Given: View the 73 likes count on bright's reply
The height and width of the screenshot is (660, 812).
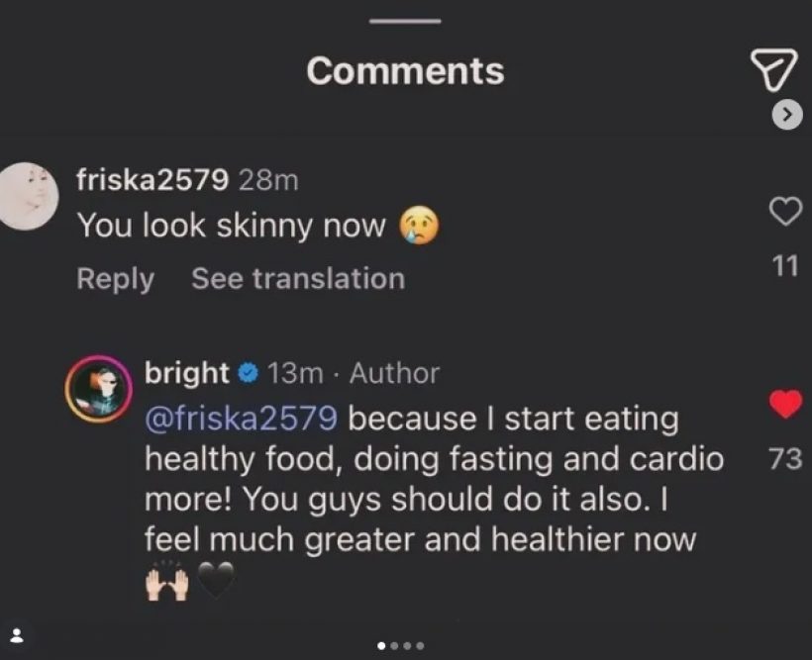Looking at the screenshot, I should click(784, 458).
